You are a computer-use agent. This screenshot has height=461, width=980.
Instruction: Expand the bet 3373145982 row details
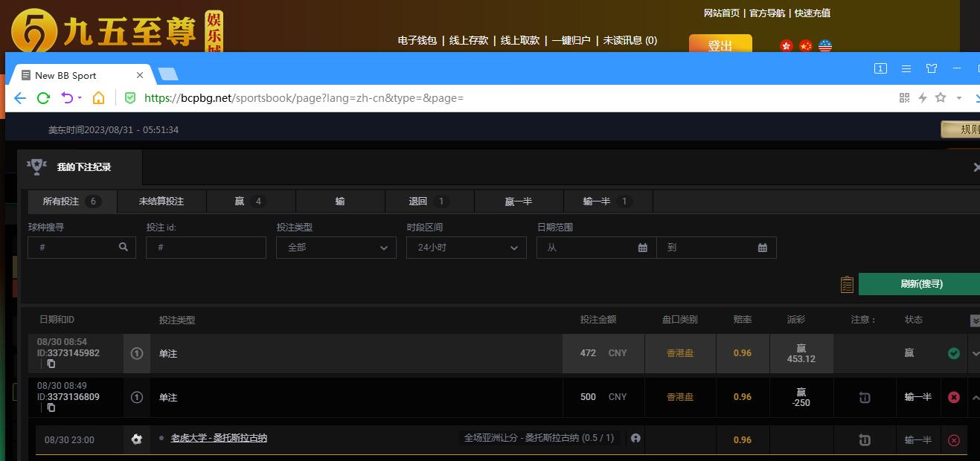click(975, 354)
